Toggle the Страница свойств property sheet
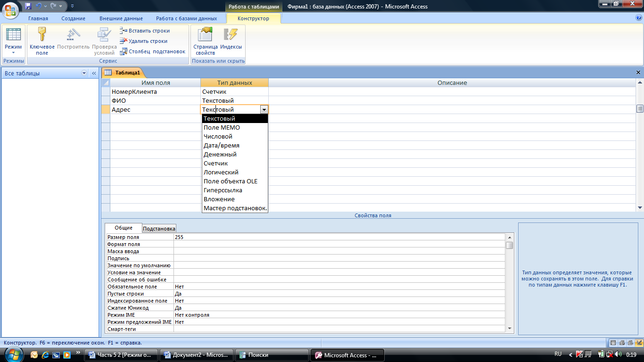This screenshot has width=644, height=362. click(206, 41)
